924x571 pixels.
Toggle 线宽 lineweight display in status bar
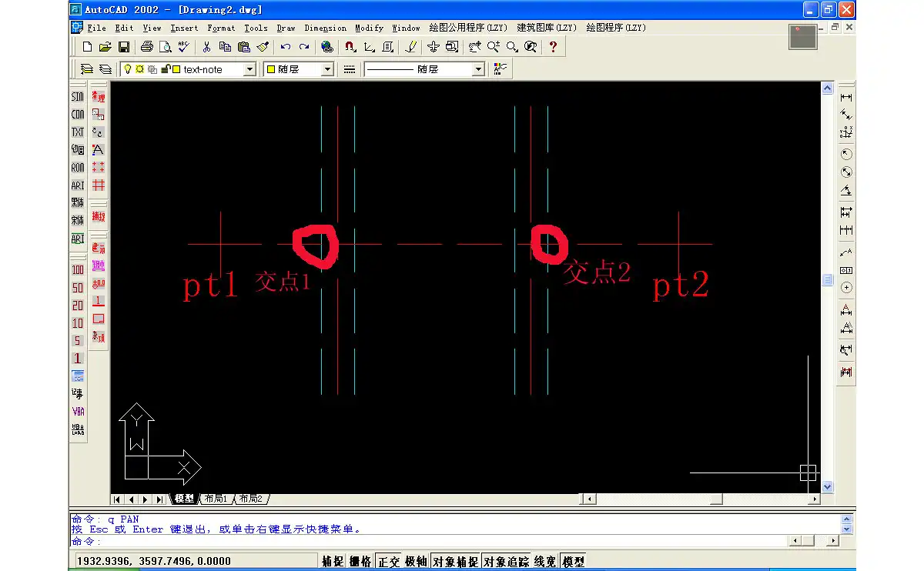click(x=546, y=562)
